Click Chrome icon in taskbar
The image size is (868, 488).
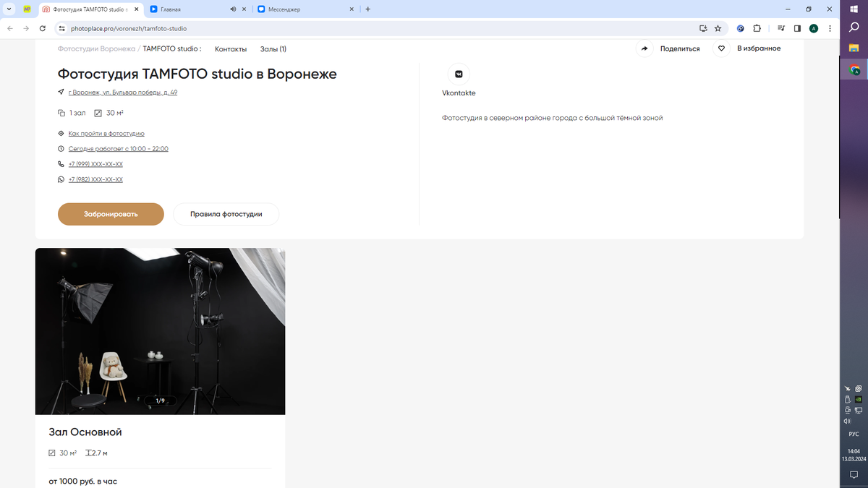[x=854, y=70]
